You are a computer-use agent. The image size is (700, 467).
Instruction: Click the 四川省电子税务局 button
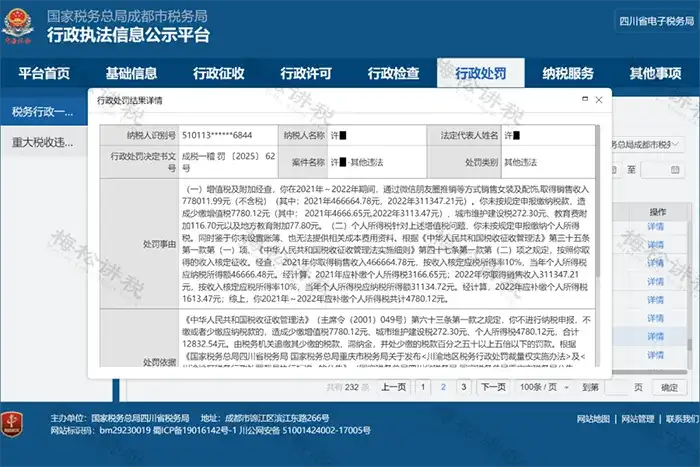(656, 21)
